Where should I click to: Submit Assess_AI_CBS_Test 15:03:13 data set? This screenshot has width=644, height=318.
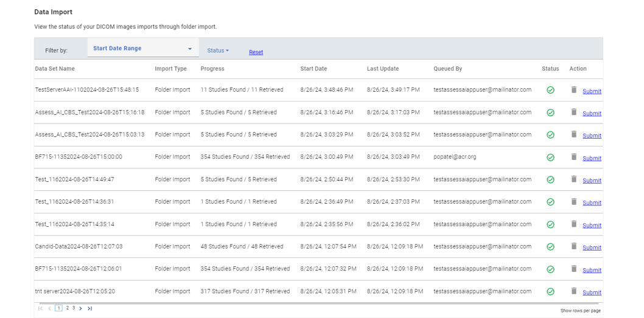click(x=592, y=136)
